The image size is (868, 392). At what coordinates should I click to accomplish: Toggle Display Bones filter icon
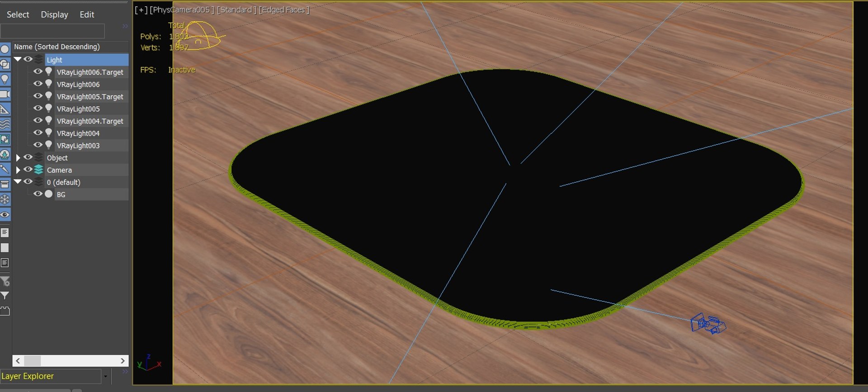(5, 169)
